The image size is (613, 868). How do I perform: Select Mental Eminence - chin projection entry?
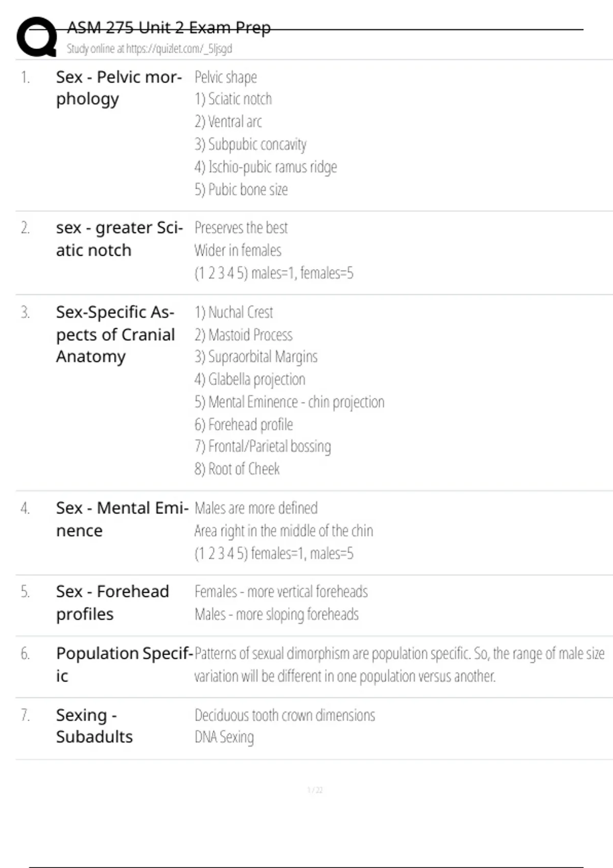289,402
